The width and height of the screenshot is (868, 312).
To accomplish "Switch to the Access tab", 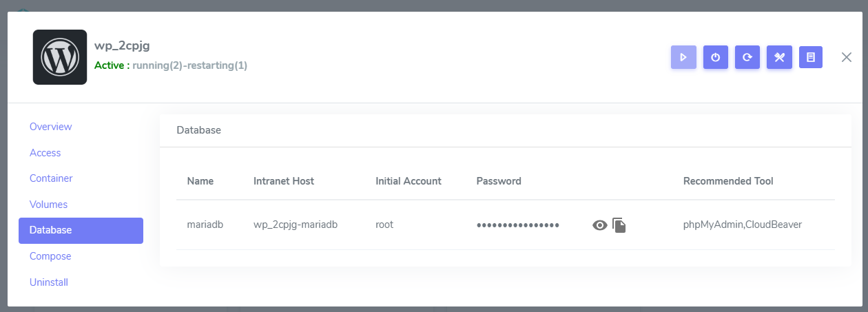I will coord(45,153).
